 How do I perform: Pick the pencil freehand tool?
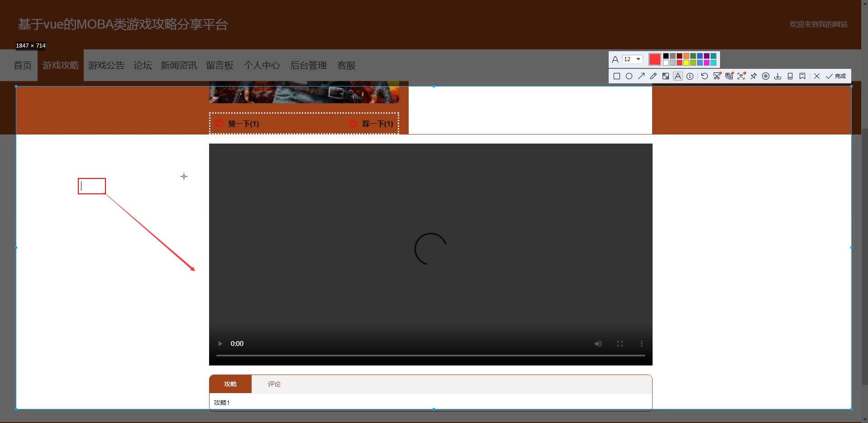(653, 76)
